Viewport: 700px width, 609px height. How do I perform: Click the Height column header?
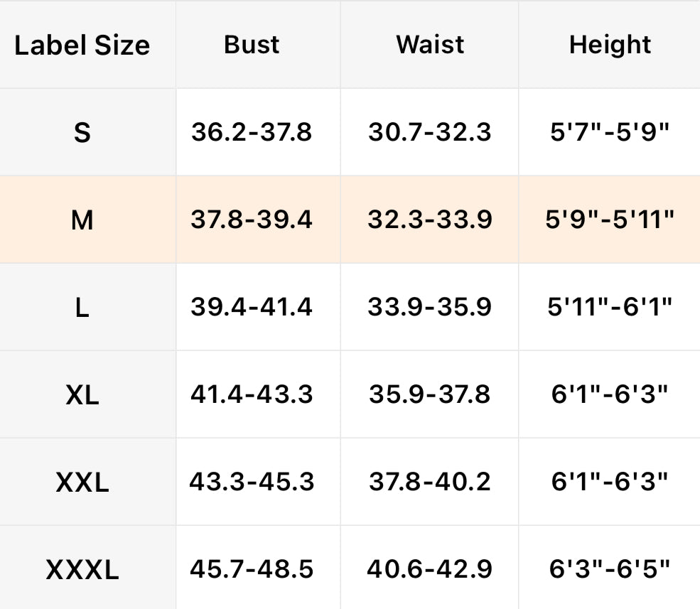(x=610, y=45)
